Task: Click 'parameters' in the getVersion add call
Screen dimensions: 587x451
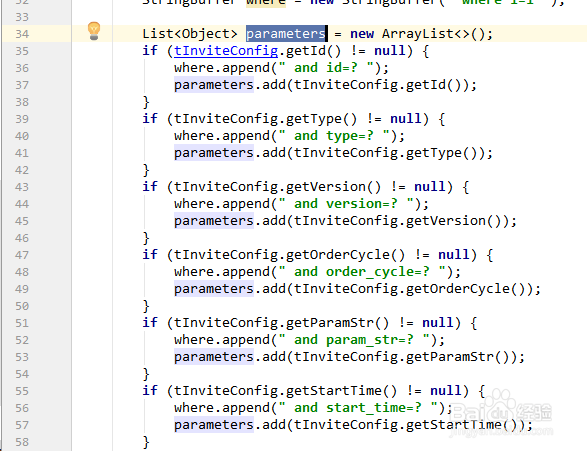Action: pos(214,221)
